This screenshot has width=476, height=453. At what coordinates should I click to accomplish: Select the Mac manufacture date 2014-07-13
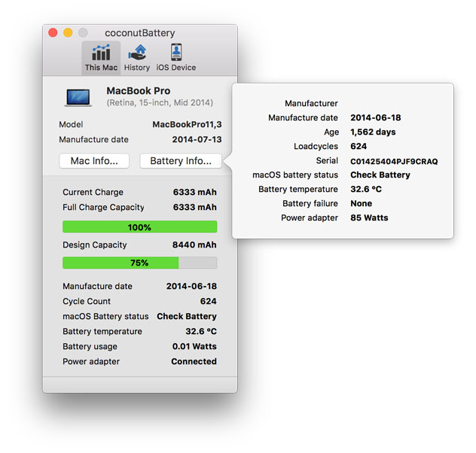pos(197,139)
